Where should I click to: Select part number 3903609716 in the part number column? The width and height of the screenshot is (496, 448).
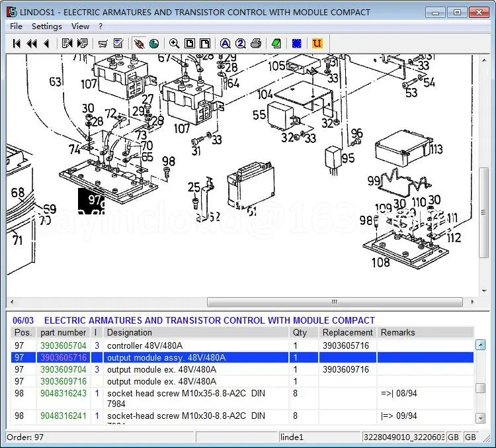pyautogui.click(x=63, y=382)
